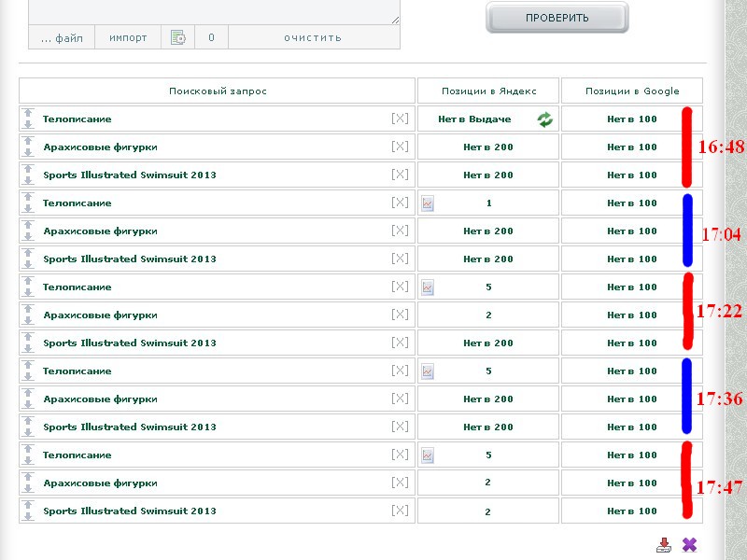The image size is (747, 560).
Task: Click the импорт button
Action: (x=128, y=37)
